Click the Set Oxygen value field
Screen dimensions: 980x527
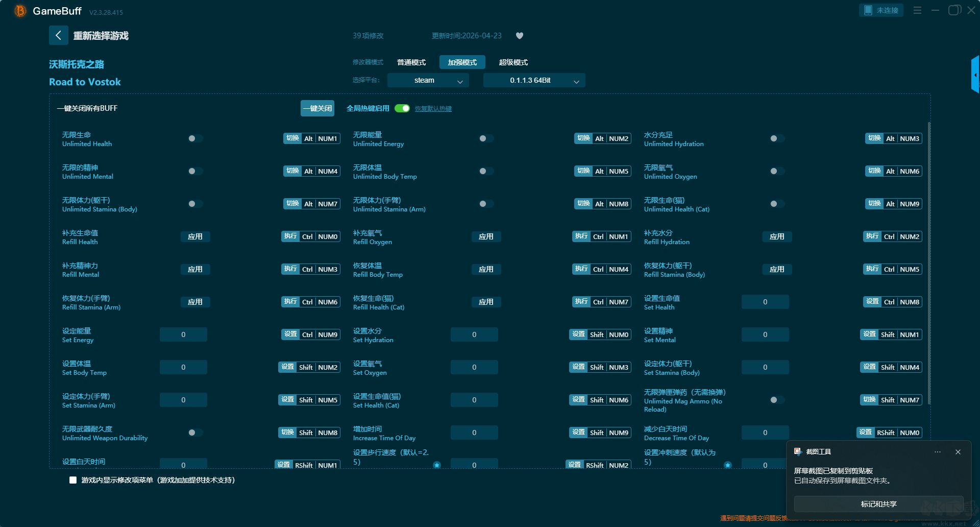tap(474, 367)
